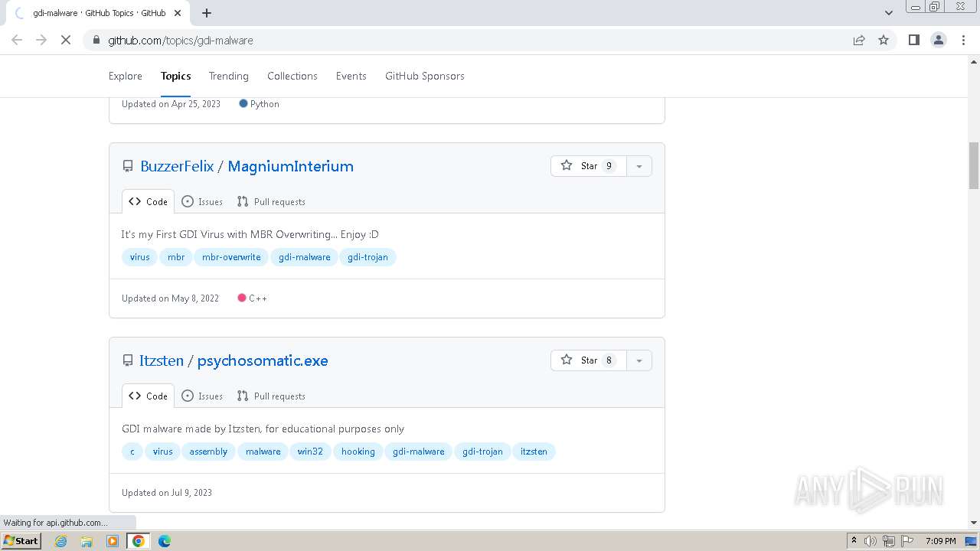The width and height of the screenshot is (980, 551).
Task: Open the Action Center flag icon
Action: (x=907, y=541)
